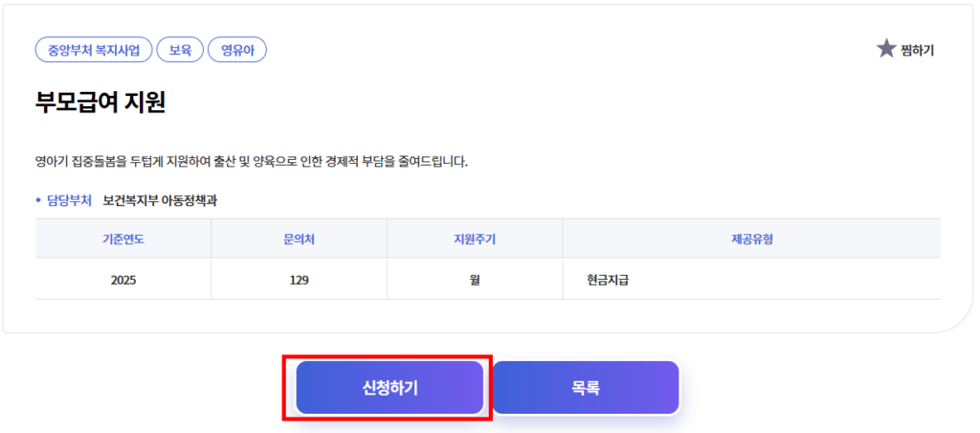Click the 문의처 column header
The width and height of the screenshot is (980, 433).
click(x=299, y=239)
